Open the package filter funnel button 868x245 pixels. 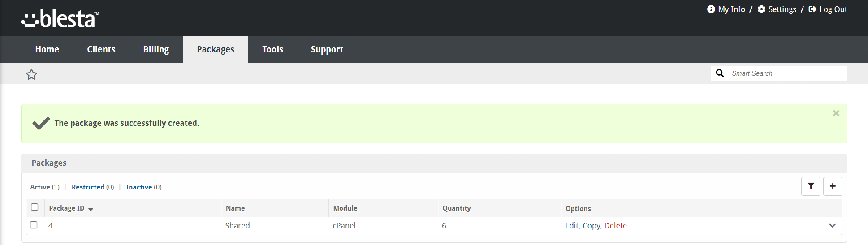pyautogui.click(x=811, y=186)
